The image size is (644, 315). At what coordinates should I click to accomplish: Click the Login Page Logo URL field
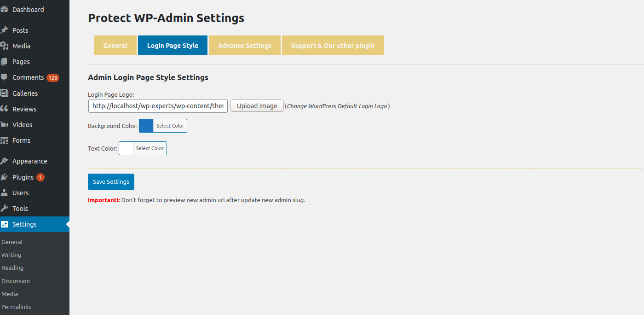point(158,106)
